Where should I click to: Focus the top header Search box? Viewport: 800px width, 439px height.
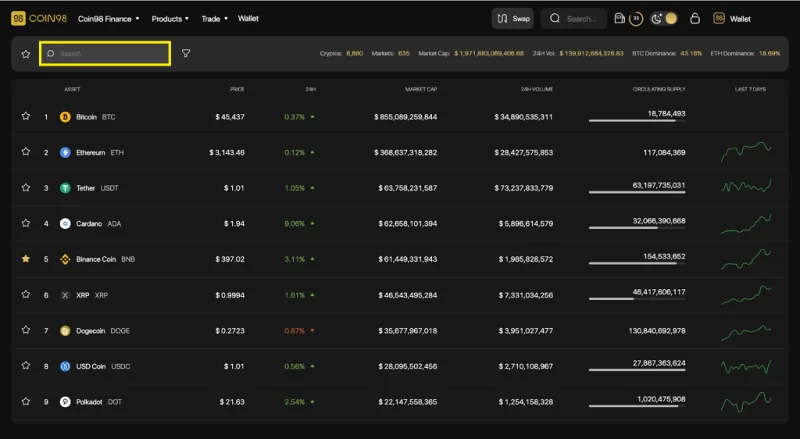tap(573, 18)
